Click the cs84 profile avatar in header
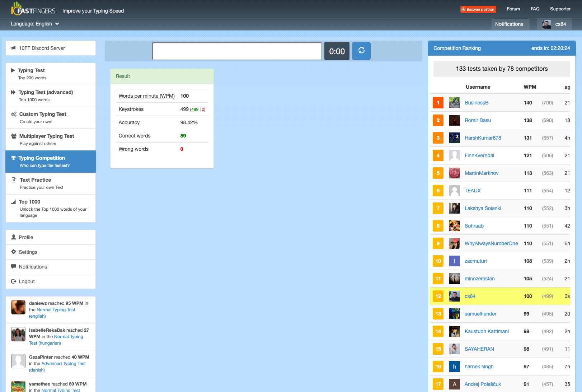 coord(547,24)
